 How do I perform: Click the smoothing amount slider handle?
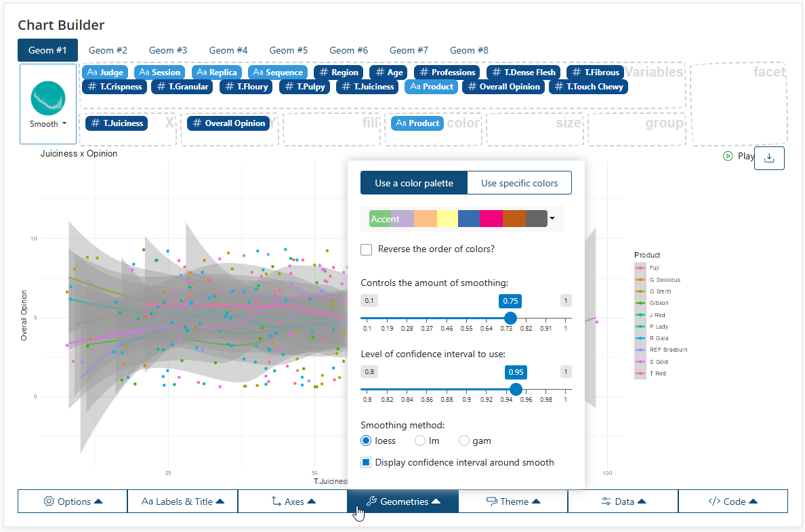tap(510, 318)
